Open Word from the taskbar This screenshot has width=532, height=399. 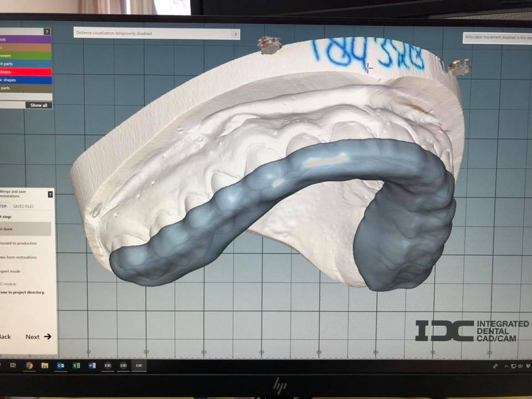point(92,366)
